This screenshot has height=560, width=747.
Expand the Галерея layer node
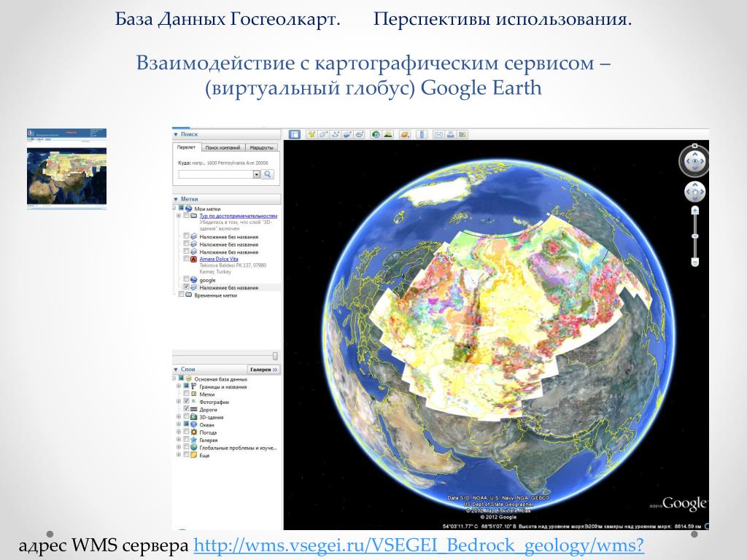pyautogui.click(x=179, y=440)
